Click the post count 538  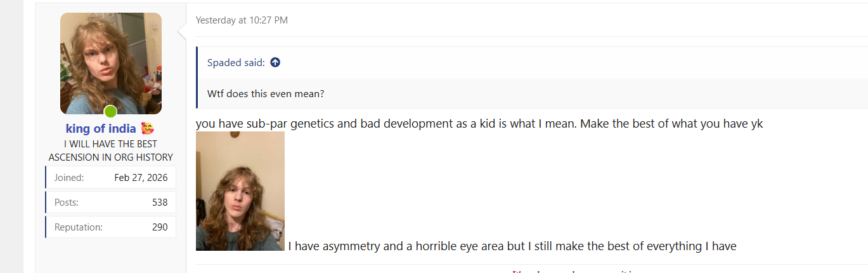coord(160,203)
